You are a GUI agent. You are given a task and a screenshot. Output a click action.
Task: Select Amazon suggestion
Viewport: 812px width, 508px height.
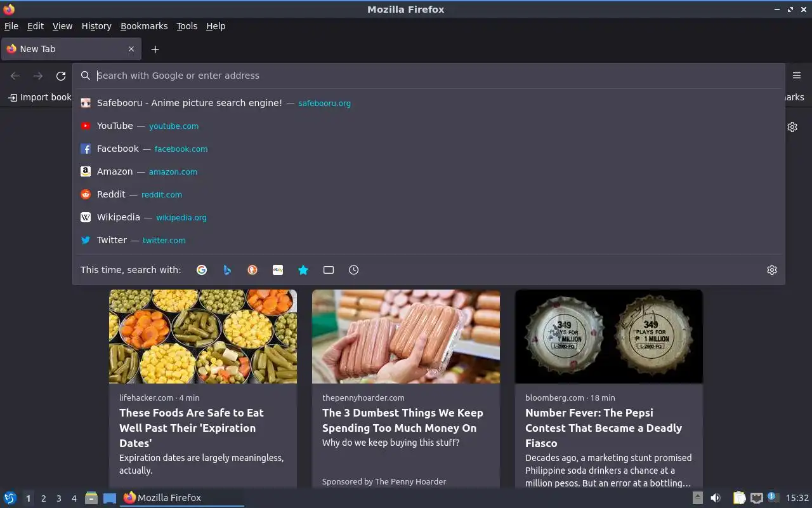(429, 171)
